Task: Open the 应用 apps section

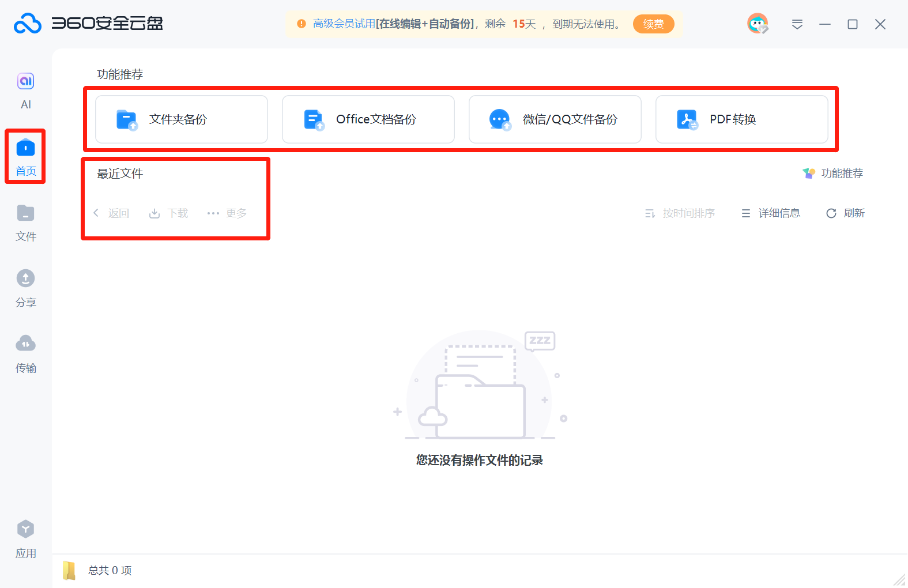Action: tap(26, 539)
